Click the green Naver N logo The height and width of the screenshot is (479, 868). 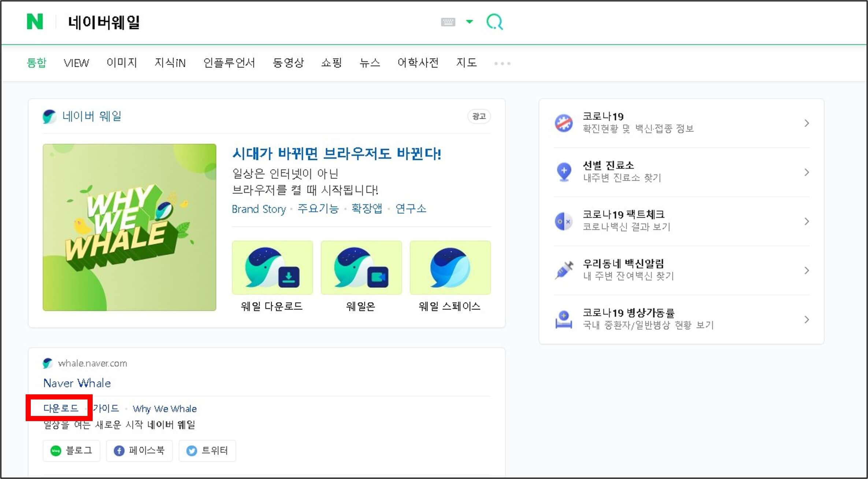coord(35,22)
